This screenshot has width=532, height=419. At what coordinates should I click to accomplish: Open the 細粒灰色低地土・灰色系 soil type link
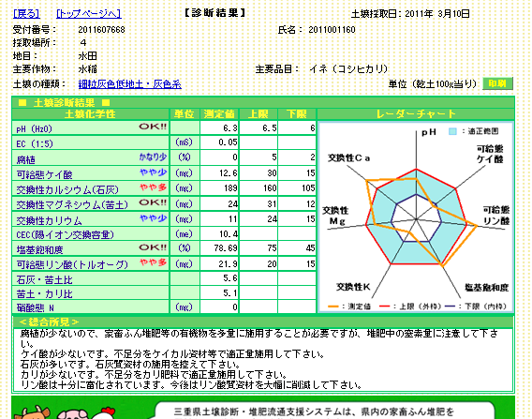130,83
